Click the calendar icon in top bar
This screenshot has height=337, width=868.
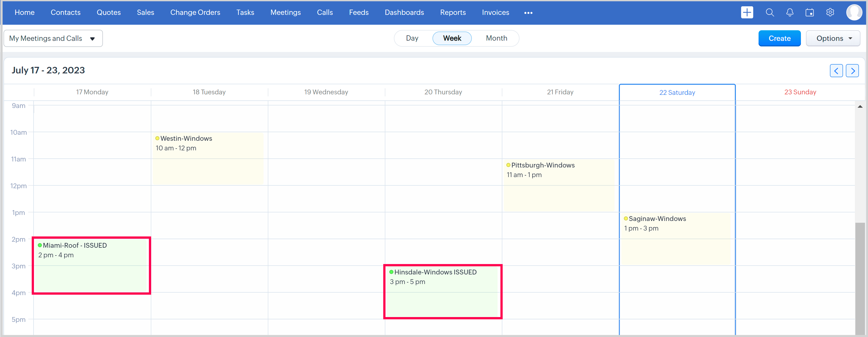pyautogui.click(x=810, y=12)
